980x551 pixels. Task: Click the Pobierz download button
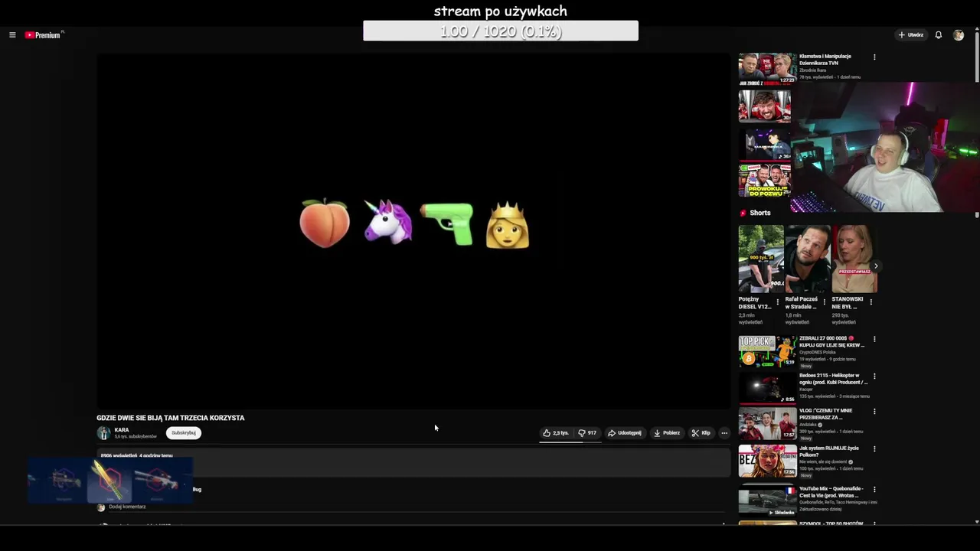coord(667,433)
